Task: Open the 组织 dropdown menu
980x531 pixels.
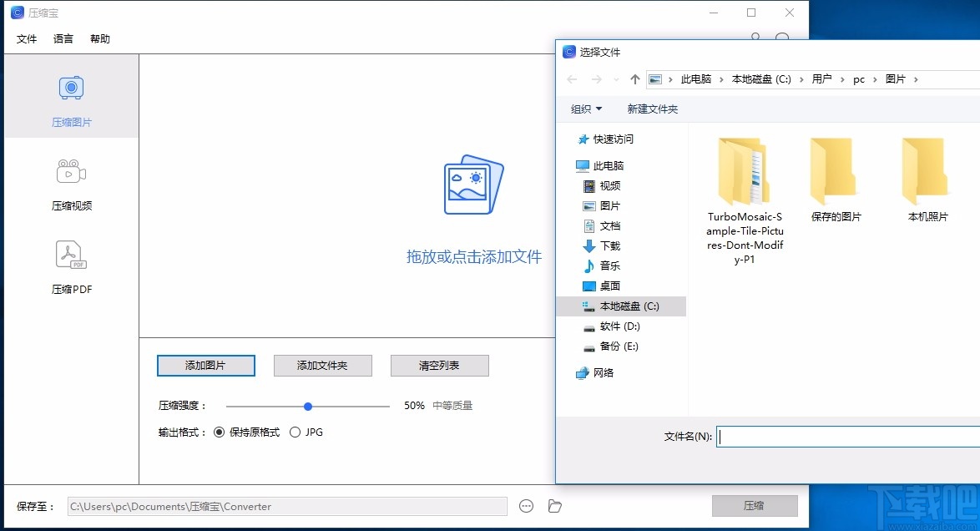Action: point(586,109)
